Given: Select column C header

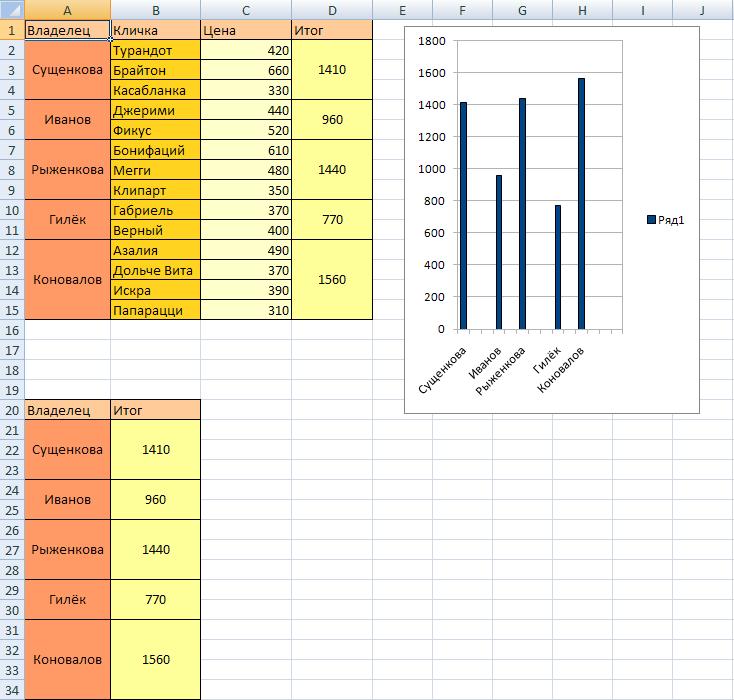Looking at the screenshot, I should click(x=246, y=10).
